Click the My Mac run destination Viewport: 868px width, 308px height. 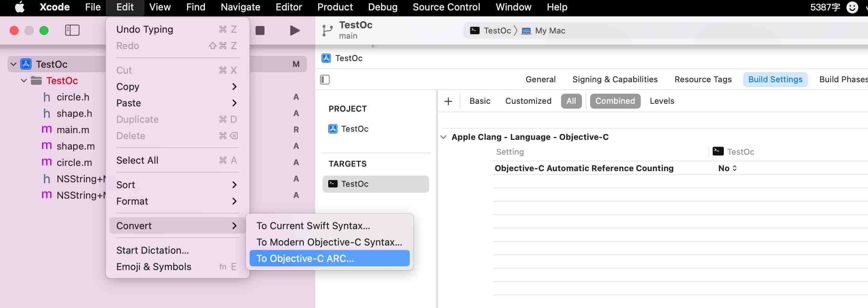click(x=550, y=31)
